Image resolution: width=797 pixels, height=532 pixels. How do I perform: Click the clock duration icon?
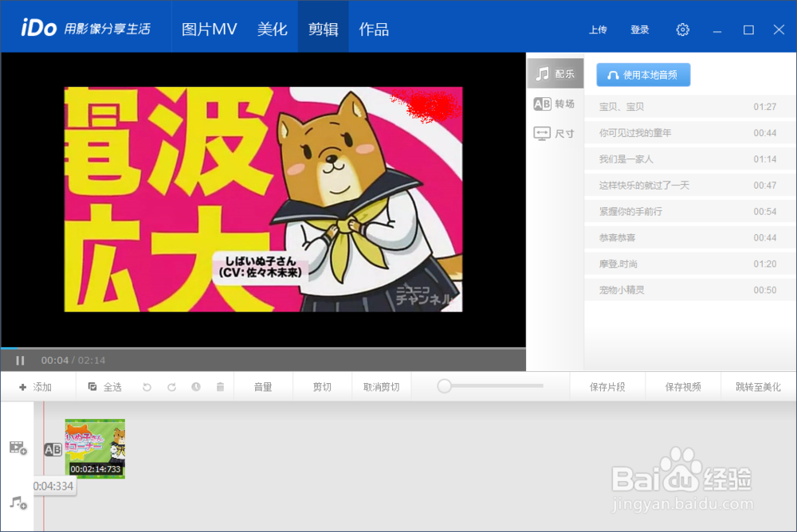coord(196,387)
